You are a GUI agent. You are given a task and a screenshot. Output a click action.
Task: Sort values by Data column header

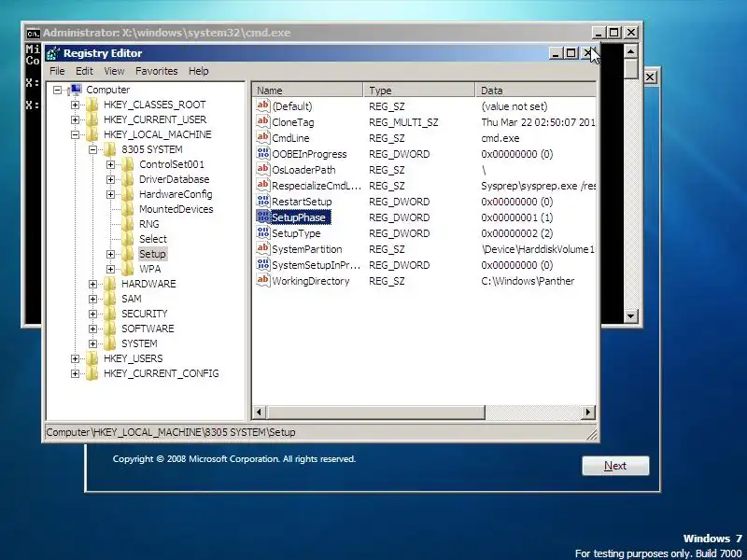coord(535,90)
